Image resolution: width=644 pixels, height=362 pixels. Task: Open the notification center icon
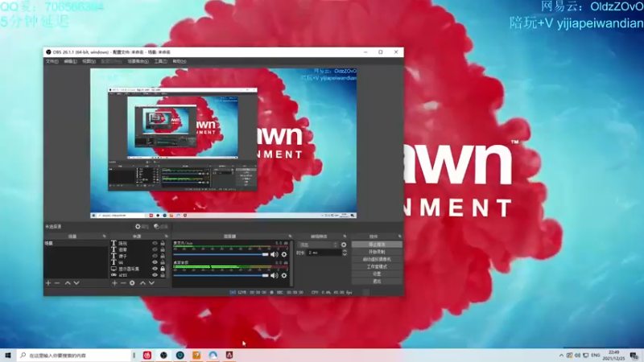pos(634,356)
